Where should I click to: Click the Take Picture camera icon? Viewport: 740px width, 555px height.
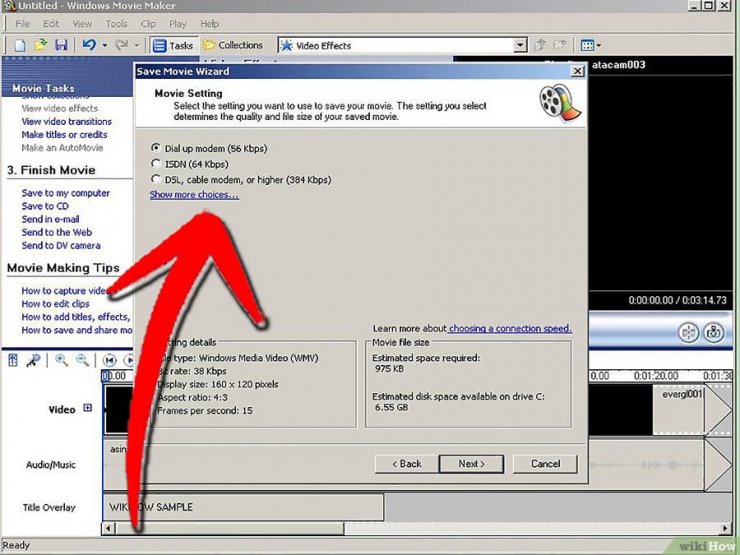pos(714,333)
